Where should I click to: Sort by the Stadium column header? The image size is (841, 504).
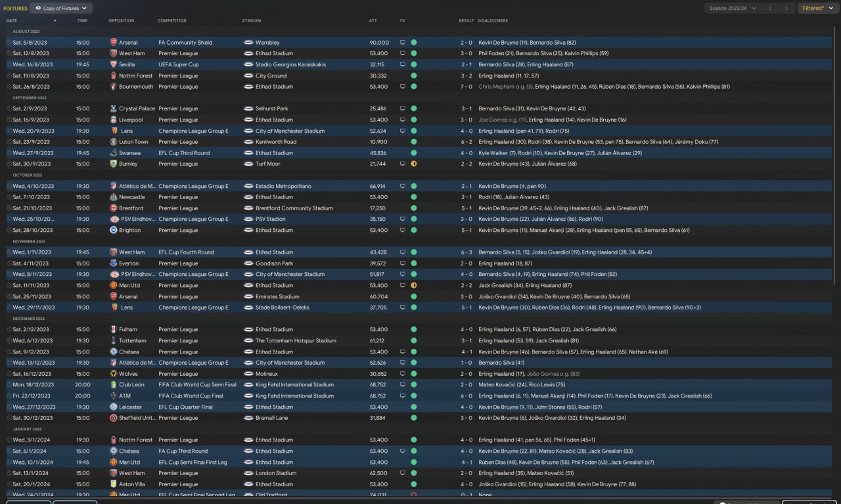(251, 20)
